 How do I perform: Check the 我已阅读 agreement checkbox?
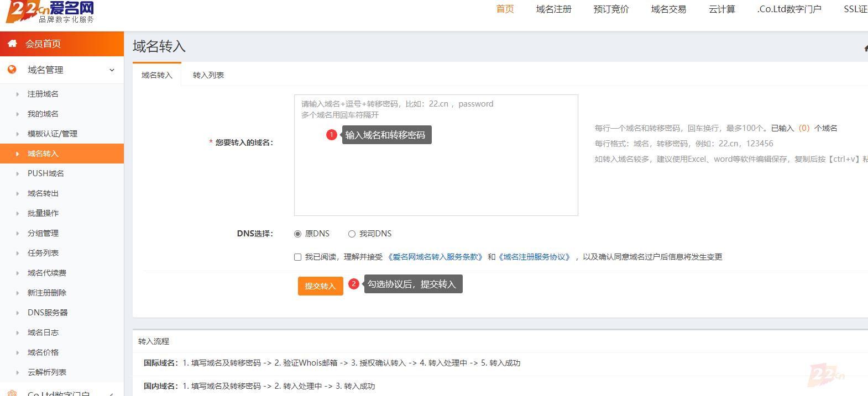point(298,257)
